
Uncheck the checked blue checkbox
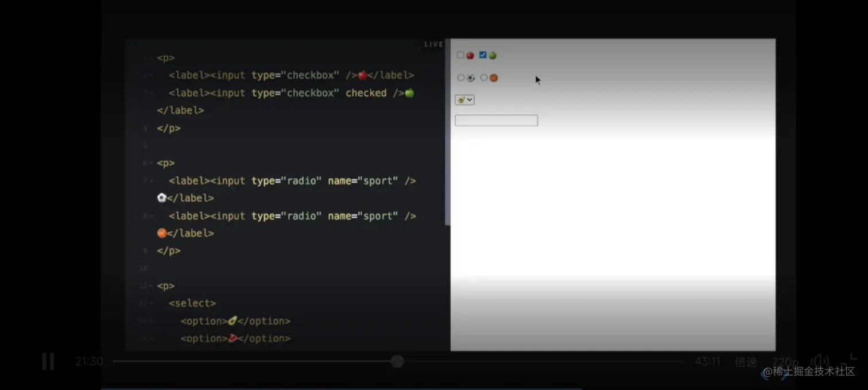(482, 54)
